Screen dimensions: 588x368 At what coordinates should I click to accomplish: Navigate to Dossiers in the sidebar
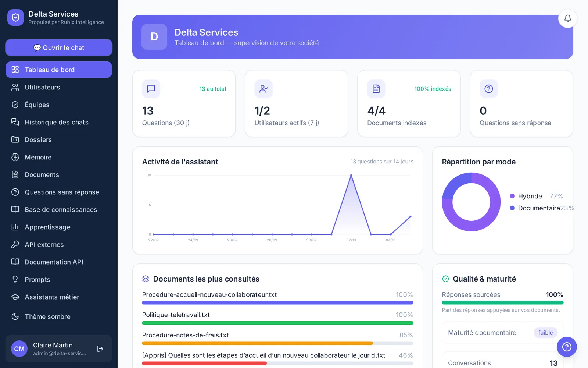coord(59,139)
